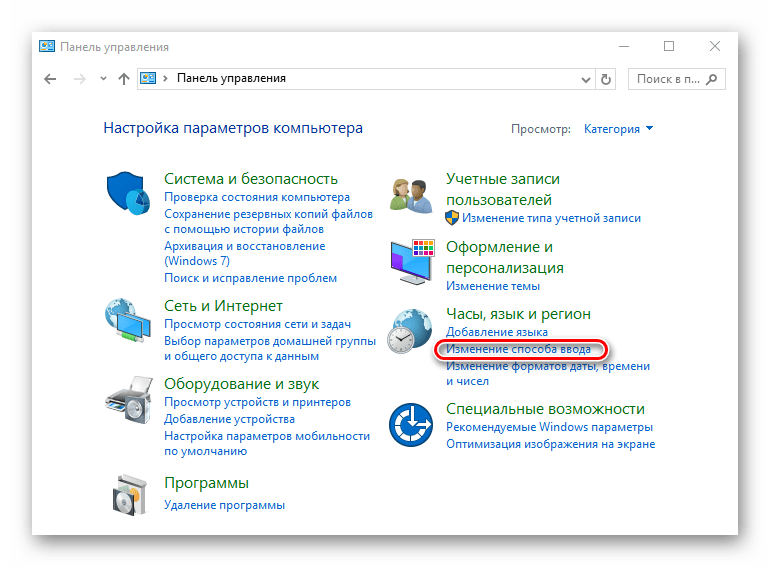The width and height of the screenshot is (770, 567).
Task: Go forward with the right arrow button
Action: [80, 79]
